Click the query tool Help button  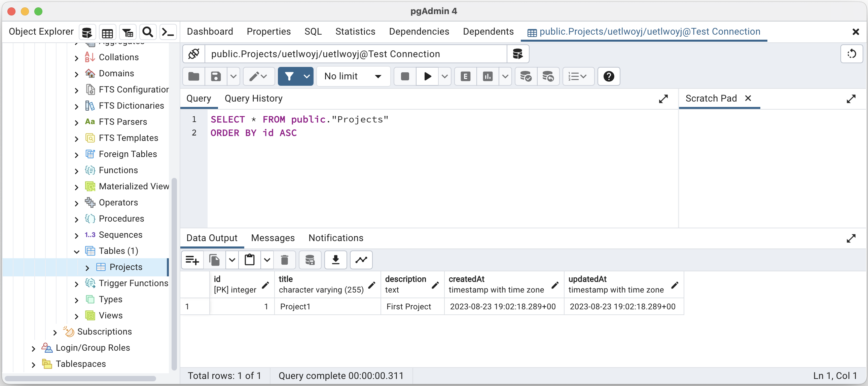tap(609, 76)
